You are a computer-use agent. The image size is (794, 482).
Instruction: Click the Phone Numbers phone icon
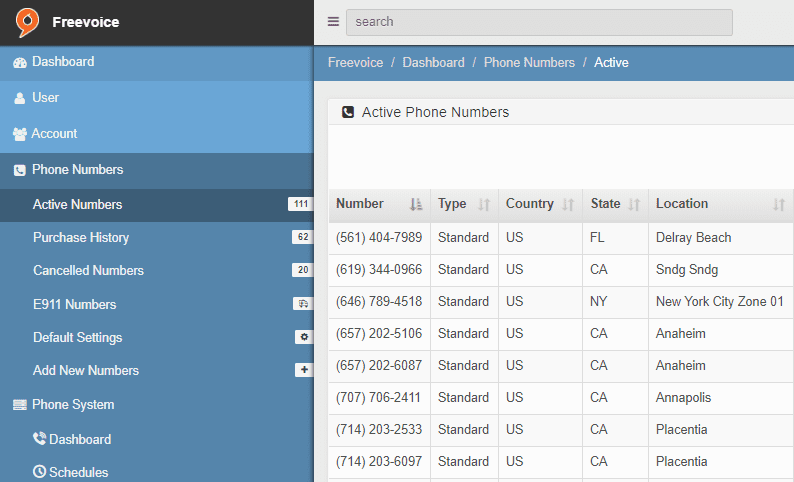coord(20,170)
